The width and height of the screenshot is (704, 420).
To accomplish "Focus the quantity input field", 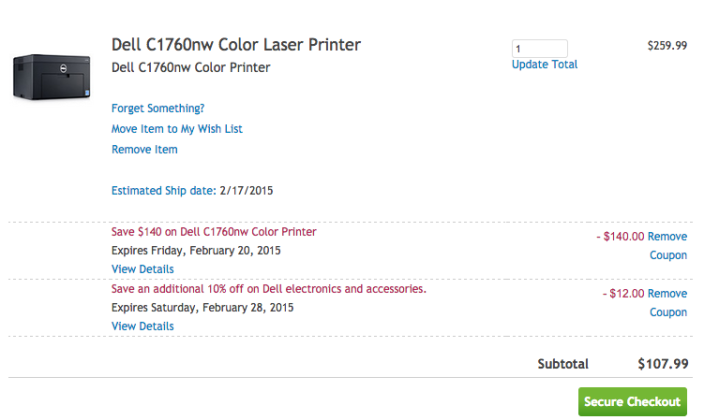I will [x=539, y=48].
